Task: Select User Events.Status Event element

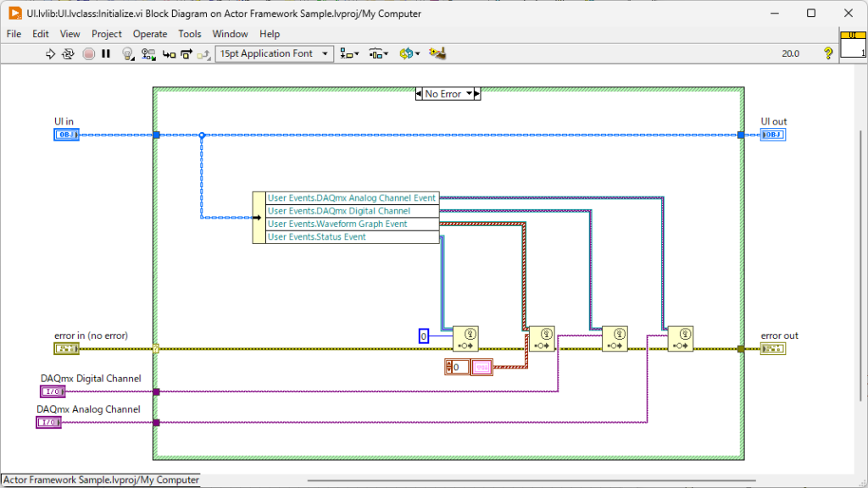Action: click(x=352, y=237)
